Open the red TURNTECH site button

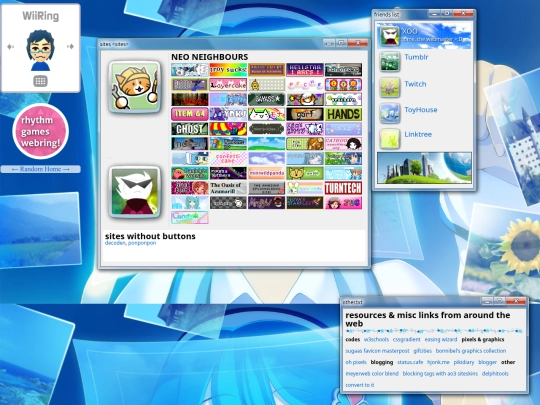click(343, 188)
